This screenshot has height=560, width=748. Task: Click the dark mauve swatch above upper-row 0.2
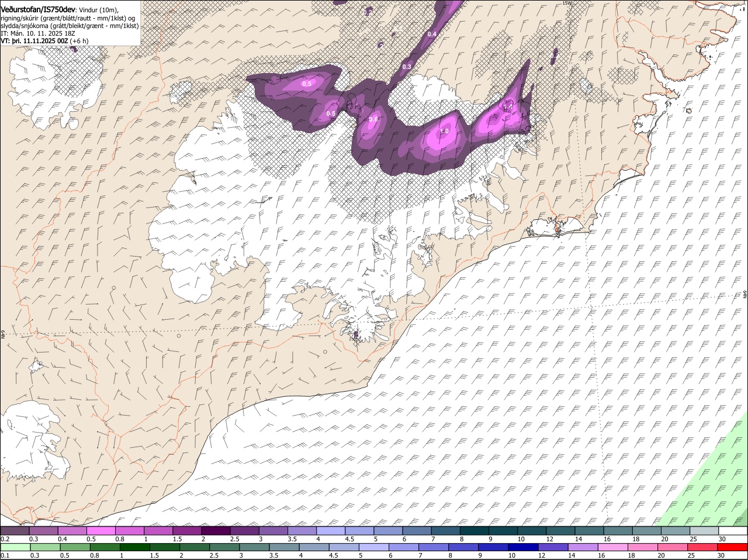click(15, 531)
